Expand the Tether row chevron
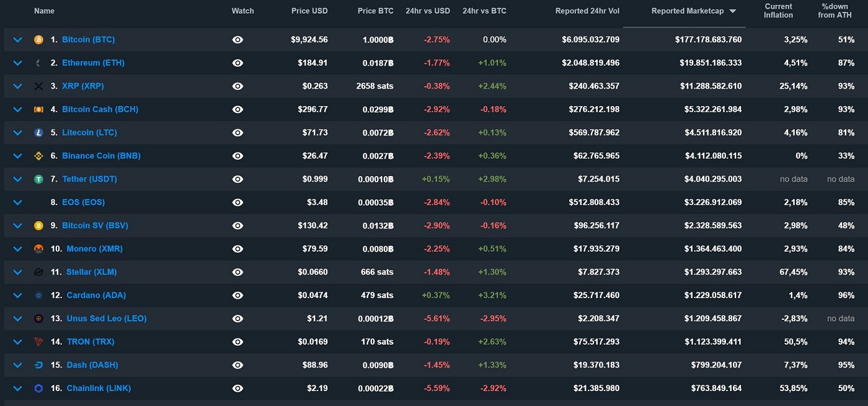This screenshot has height=406, width=868. point(17,179)
